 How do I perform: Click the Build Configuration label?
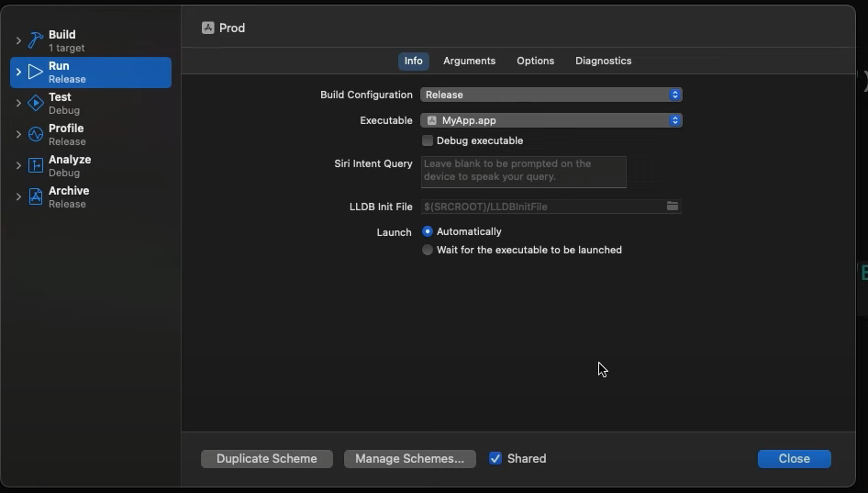[366, 95]
